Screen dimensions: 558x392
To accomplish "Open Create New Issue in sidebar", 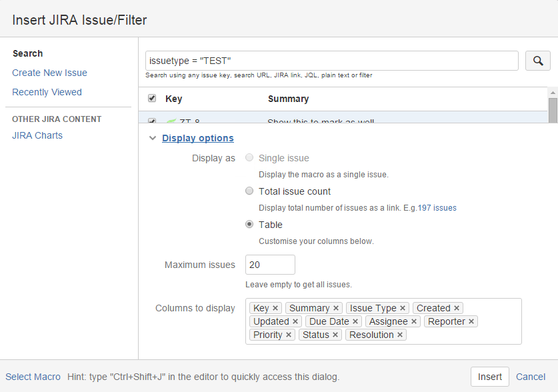I will pyautogui.click(x=49, y=73).
